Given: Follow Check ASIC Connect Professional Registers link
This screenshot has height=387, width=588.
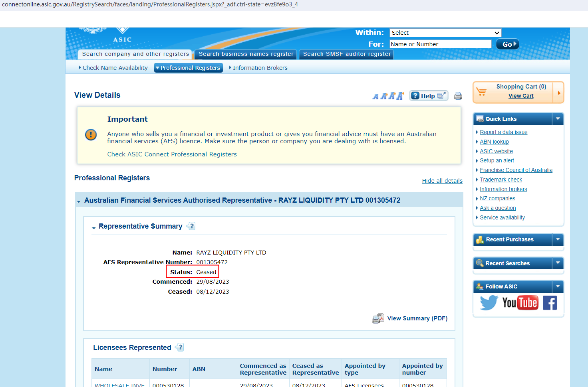Looking at the screenshot, I should (x=172, y=154).
